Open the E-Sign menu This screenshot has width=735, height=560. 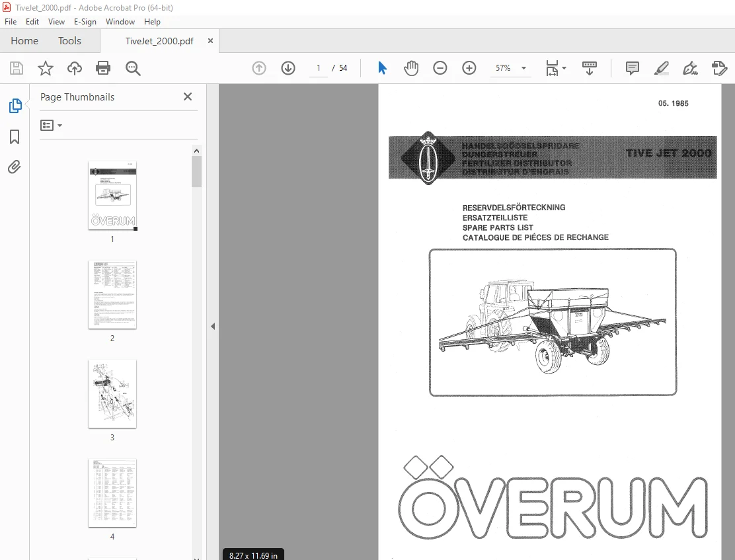tap(85, 22)
